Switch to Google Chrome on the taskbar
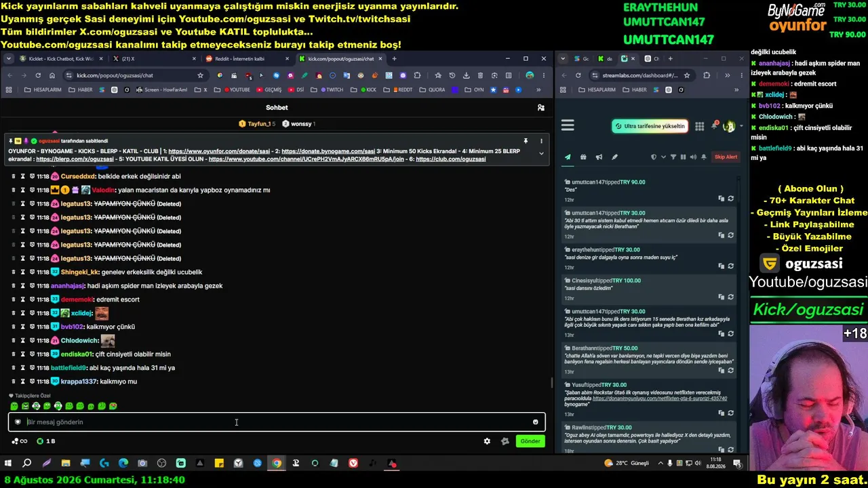This screenshot has width=868, height=488. (x=277, y=464)
